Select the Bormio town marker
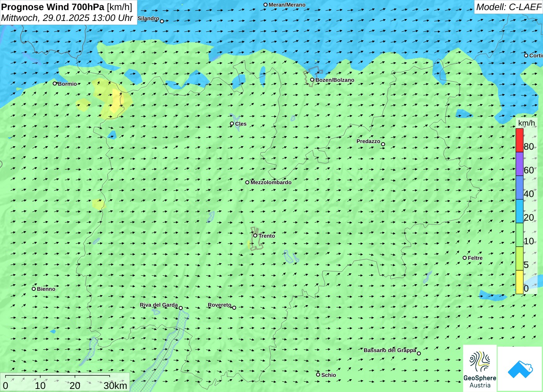Screen dimensions: 543x392 point(55,83)
